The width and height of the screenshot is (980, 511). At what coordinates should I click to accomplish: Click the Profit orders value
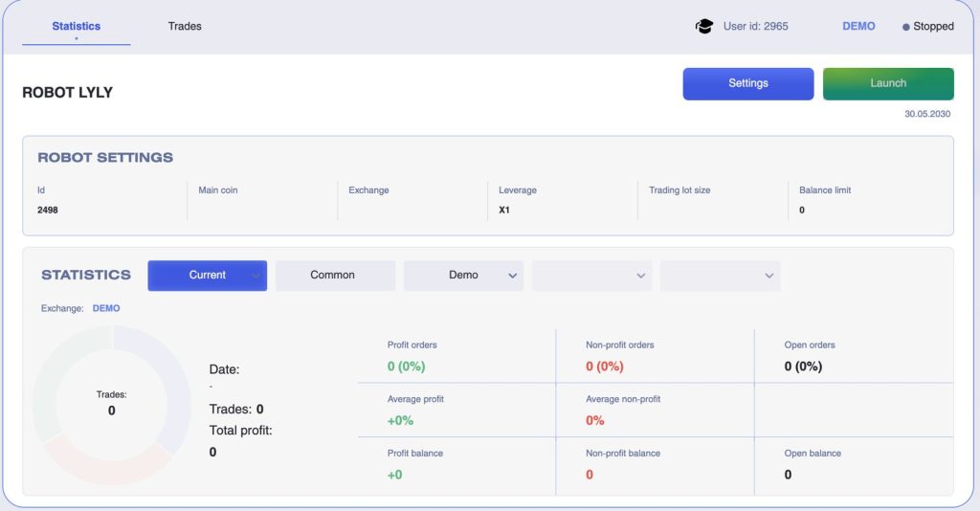(x=406, y=367)
